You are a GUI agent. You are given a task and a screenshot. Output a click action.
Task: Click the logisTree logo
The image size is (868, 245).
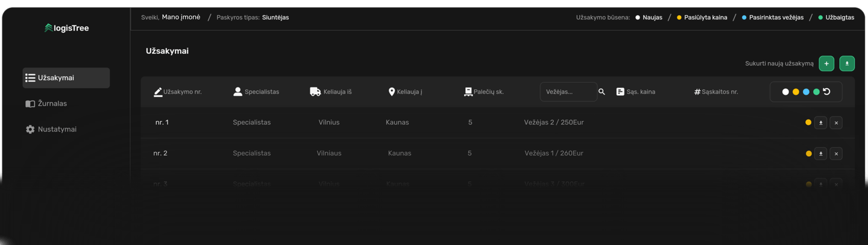tap(66, 28)
